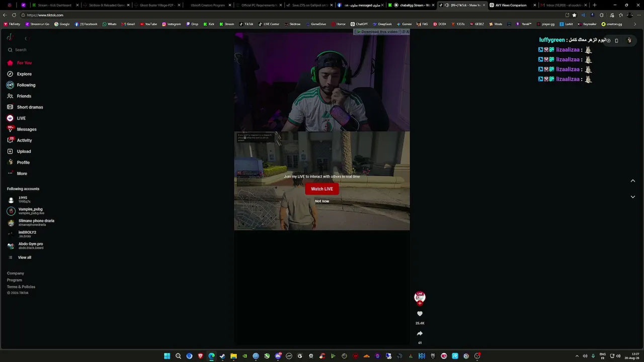Open the Google bookmark
The width and height of the screenshot is (644, 362).
tap(62, 24)
